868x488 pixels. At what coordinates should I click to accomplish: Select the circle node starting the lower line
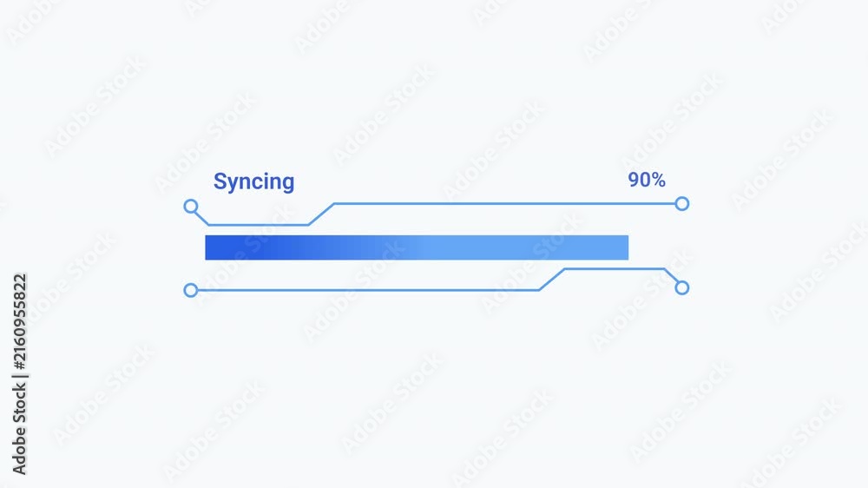pyautogui.click(x=190, y=290)
